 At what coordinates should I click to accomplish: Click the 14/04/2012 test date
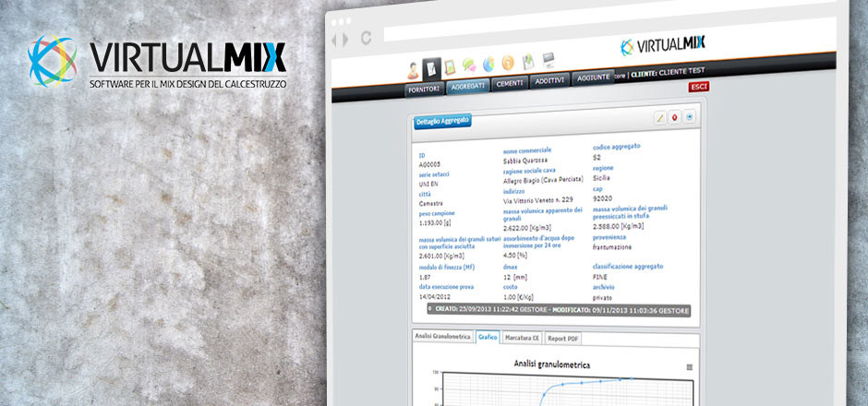[x=433, y=297]
